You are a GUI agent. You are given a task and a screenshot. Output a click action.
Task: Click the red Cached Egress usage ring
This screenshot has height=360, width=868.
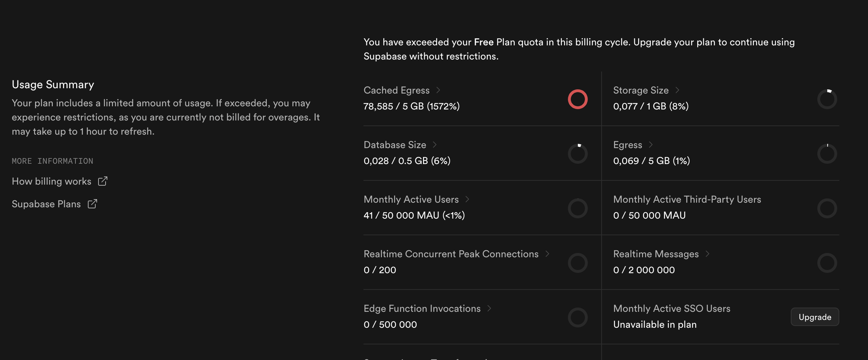577,99
